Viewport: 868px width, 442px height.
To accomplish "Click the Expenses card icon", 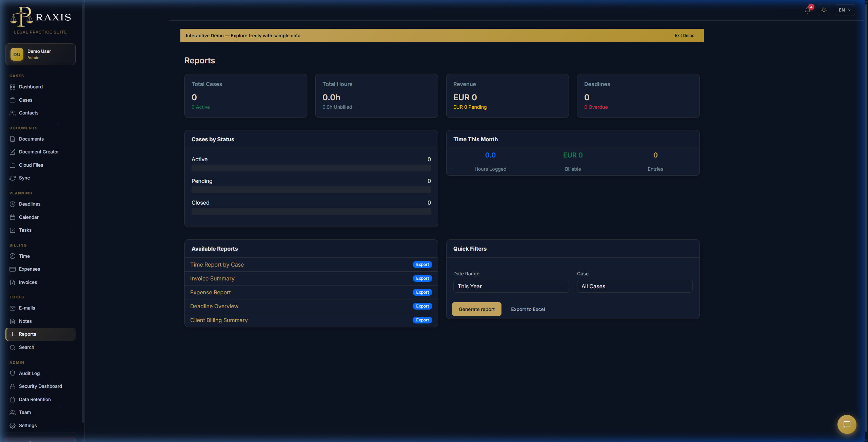I will click(x=13, y=269).
